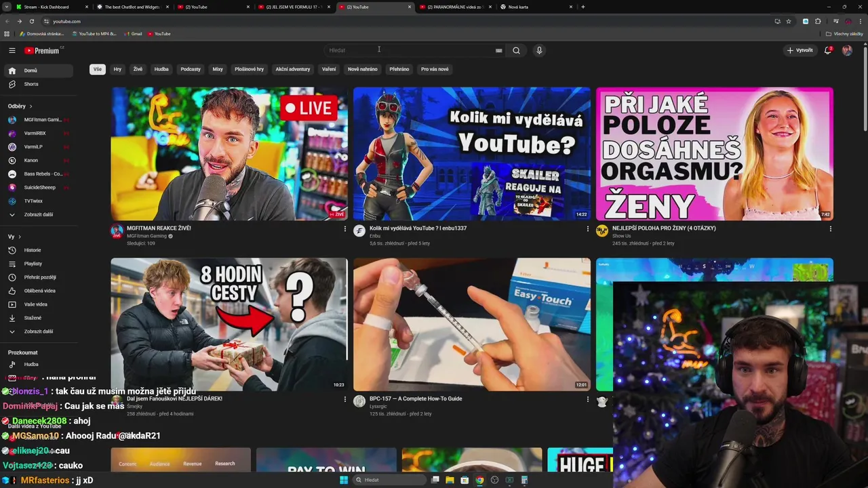Click the YouTube Premium logo
The image size is (868, 488).
[43, 50]
